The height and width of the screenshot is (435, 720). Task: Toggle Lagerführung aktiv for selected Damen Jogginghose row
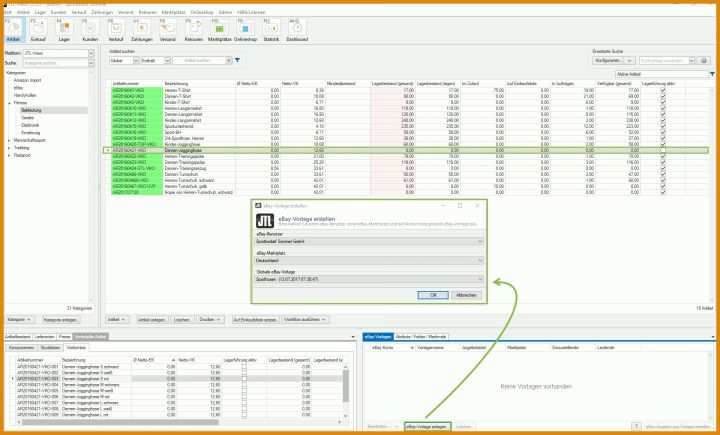point(663,150)
